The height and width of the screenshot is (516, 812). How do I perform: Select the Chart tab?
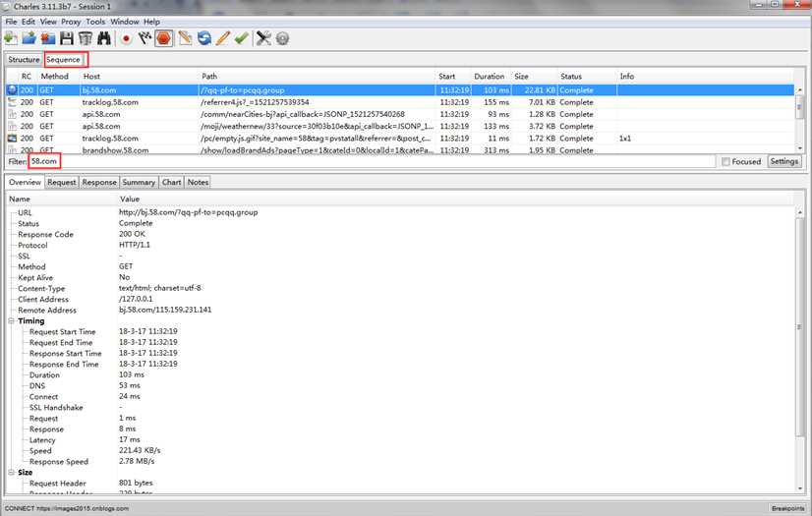[x=171, y=182]
